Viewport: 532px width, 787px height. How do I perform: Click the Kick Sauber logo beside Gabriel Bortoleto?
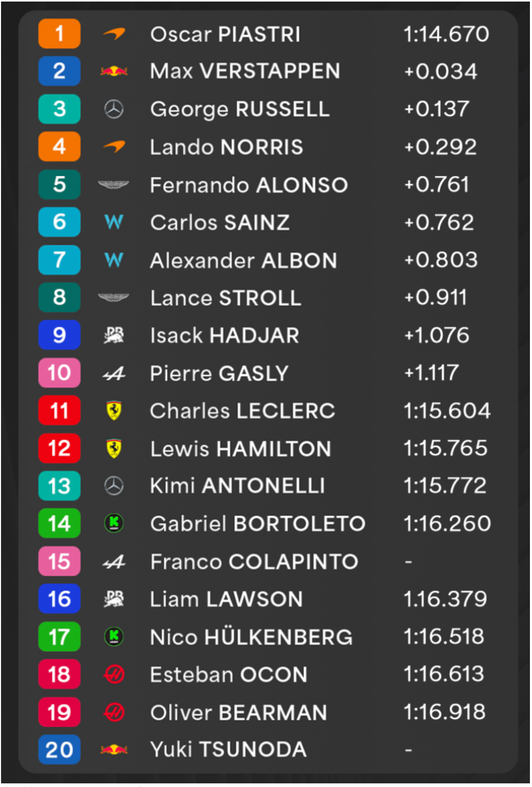tap(114, 523)
